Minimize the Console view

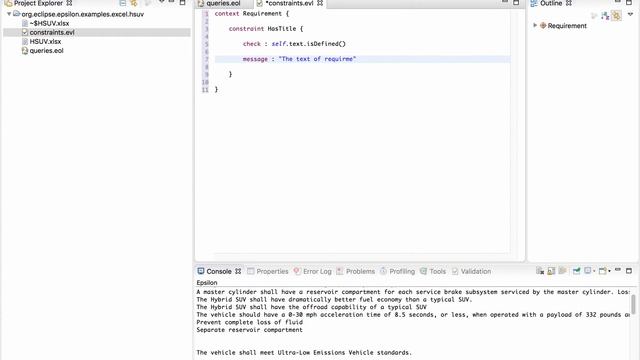click(x=618, y=270)
